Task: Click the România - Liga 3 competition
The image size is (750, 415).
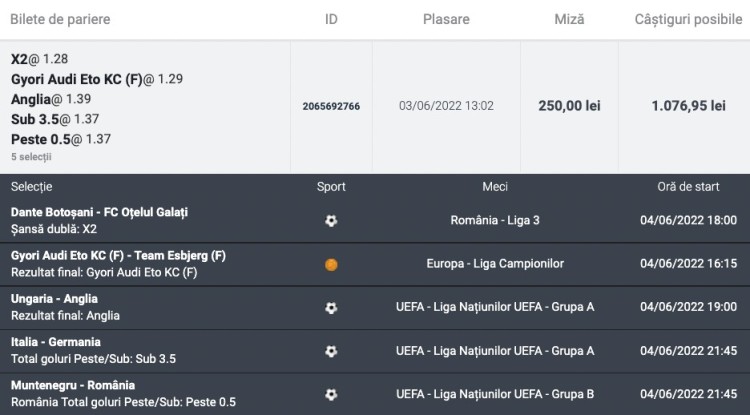Action: click(494, 221)
